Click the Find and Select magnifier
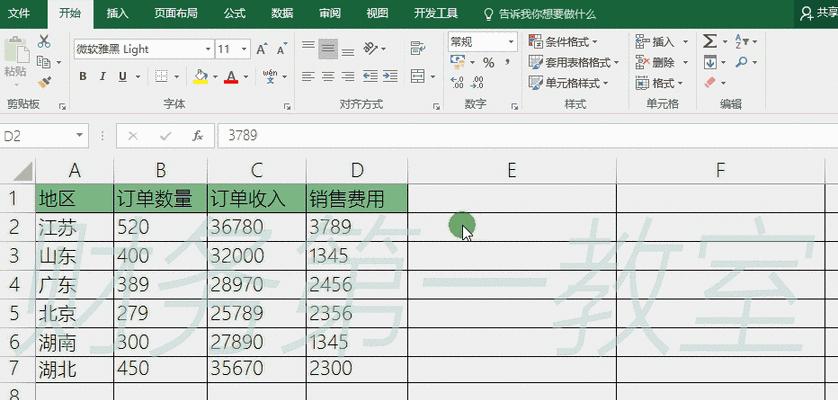 pos(742,62)
